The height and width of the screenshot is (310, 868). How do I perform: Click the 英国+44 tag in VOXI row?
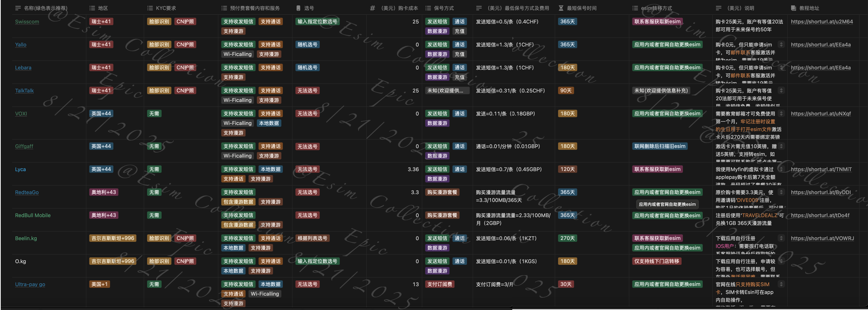[x=101, y=114]
